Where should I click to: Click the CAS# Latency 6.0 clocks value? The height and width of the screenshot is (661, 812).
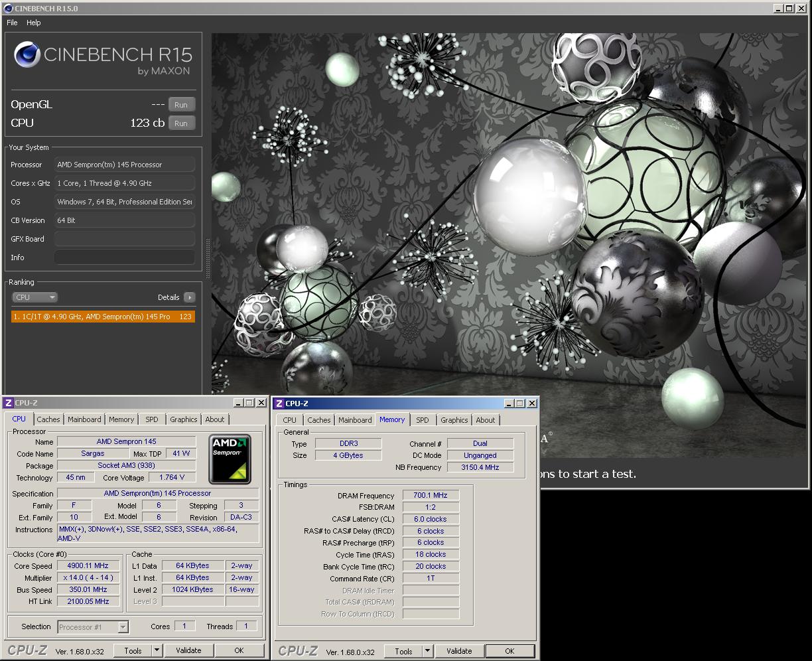[431, 520]
